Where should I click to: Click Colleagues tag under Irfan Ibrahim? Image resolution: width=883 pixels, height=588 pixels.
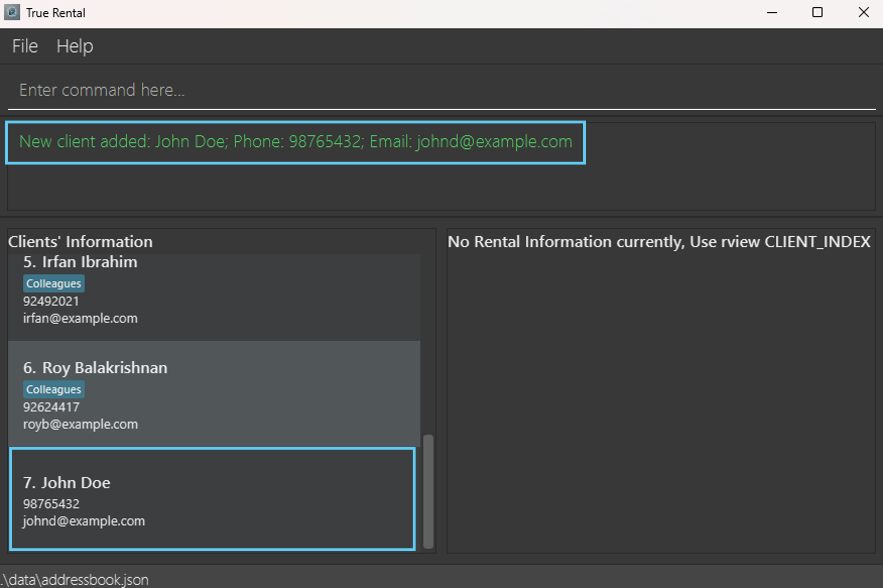[54, 284]
